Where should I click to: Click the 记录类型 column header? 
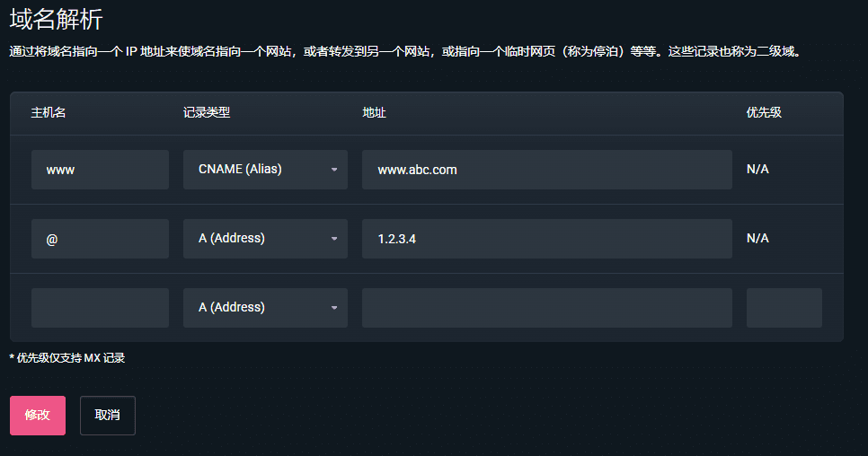[x=207, y=113]
